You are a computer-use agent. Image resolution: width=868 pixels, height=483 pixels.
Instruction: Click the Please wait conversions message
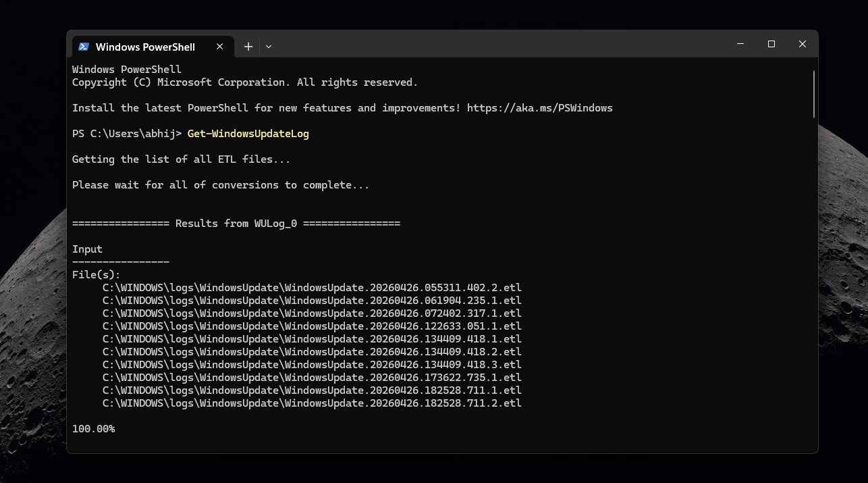220,184
